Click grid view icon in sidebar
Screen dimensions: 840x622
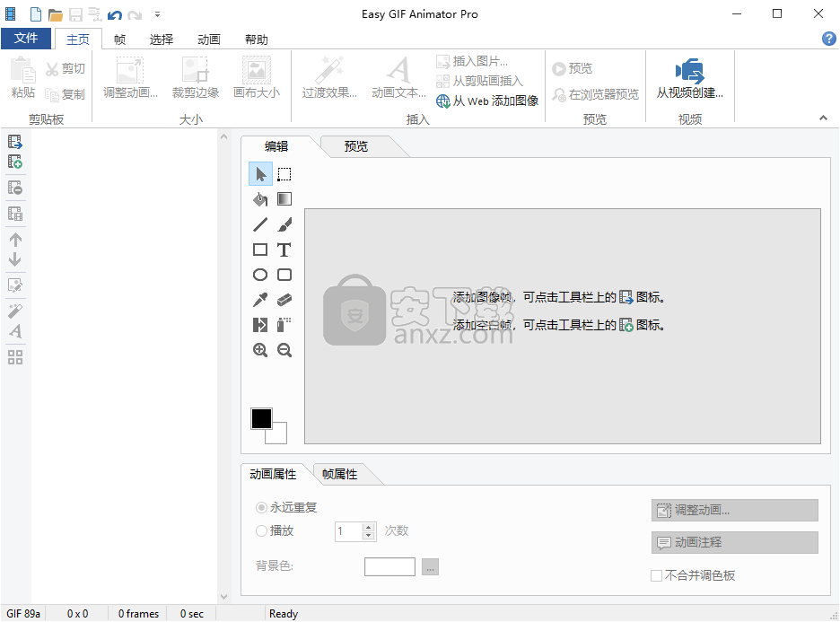[15, 357]
